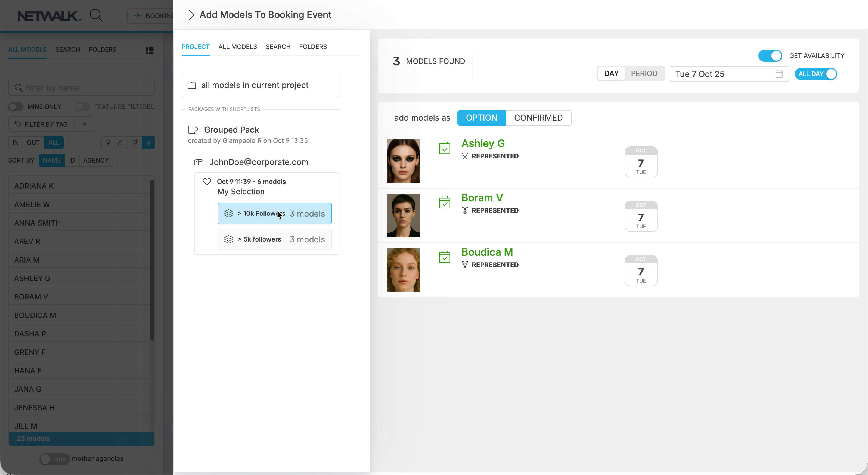Toggle the GET AVAILABILITY switch

(770, 55)
